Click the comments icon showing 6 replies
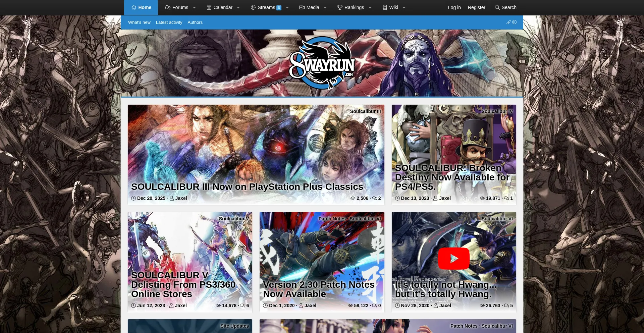 pyautogui.click(x=243, y=306)
